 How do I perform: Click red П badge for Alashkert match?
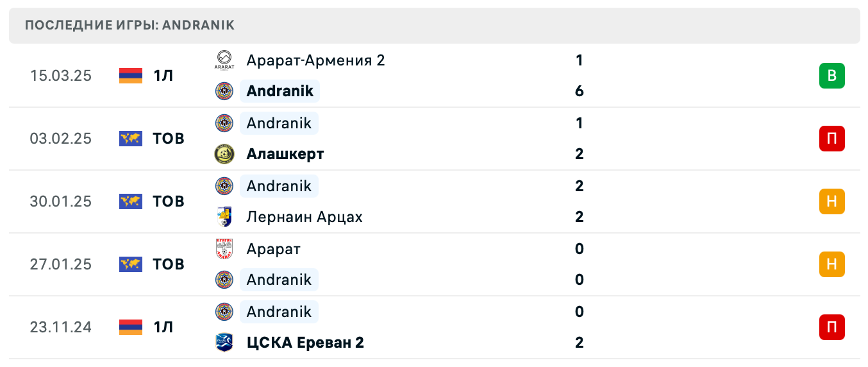coord(831,139)
